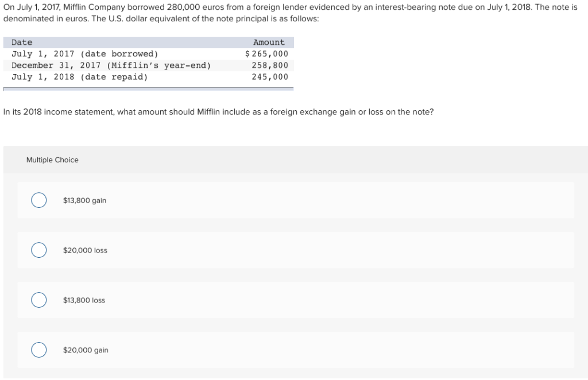Click the "$265,000" amount cell
Viewport: 588px width, 380px height.
click(269, 53)
